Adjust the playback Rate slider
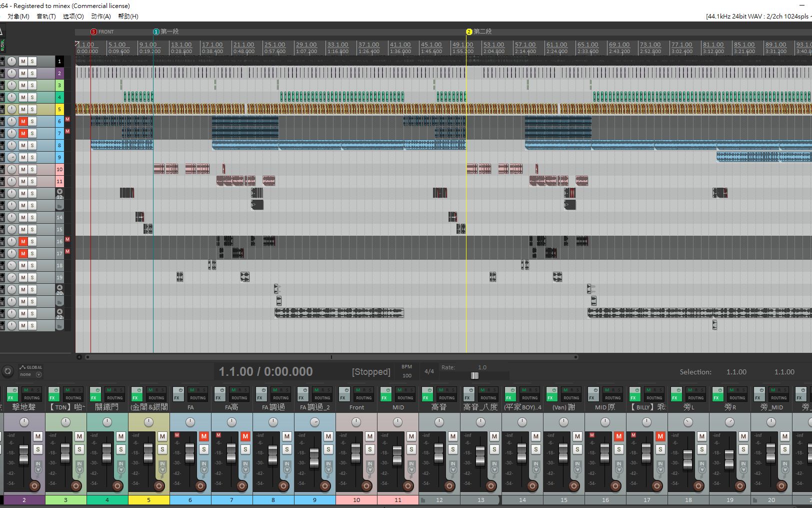 pos(474,375)
